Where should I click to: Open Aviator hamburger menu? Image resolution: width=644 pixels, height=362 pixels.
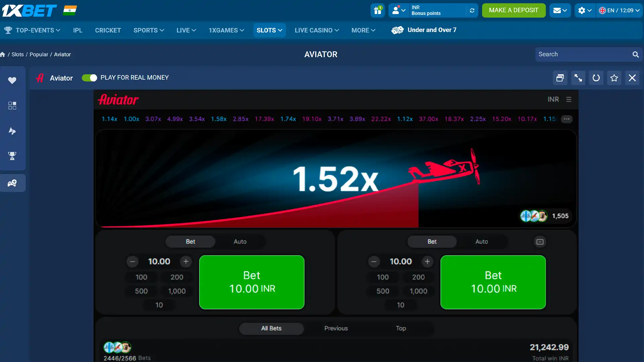[x=569, y=100]
